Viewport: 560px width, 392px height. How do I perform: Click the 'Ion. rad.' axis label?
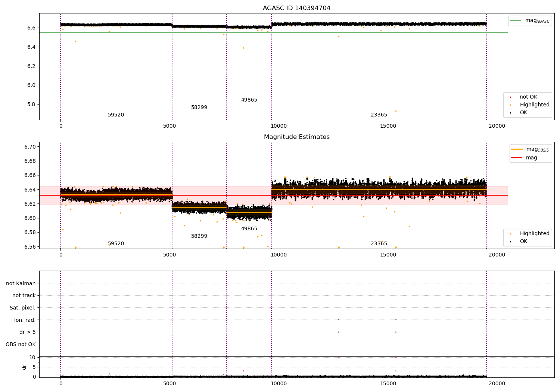point(25,320)
